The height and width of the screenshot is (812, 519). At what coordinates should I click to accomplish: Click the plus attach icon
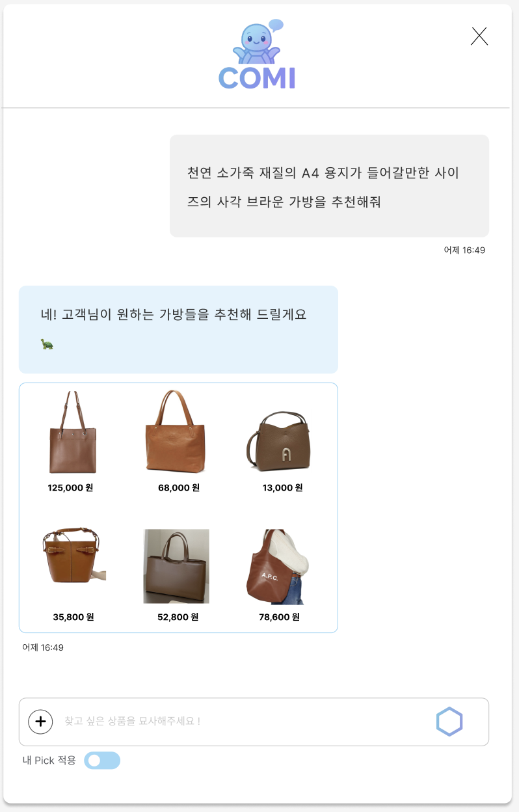coord(40,722)
